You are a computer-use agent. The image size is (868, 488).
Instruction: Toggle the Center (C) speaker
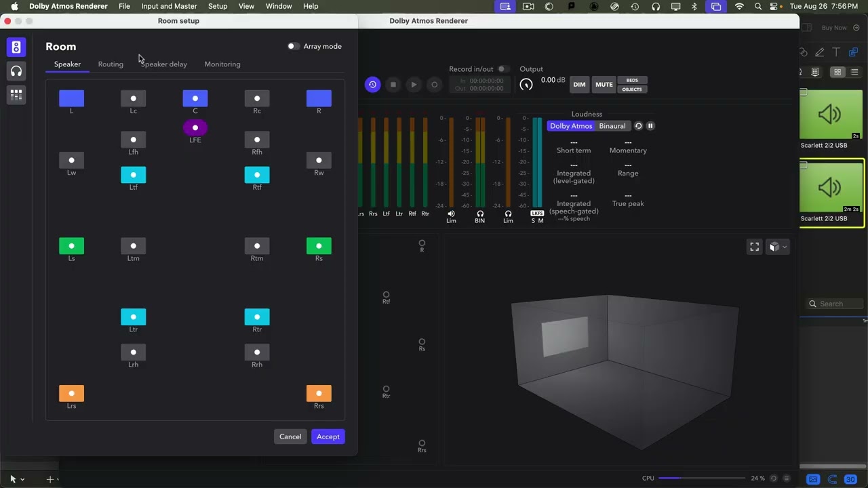point(195,98)
